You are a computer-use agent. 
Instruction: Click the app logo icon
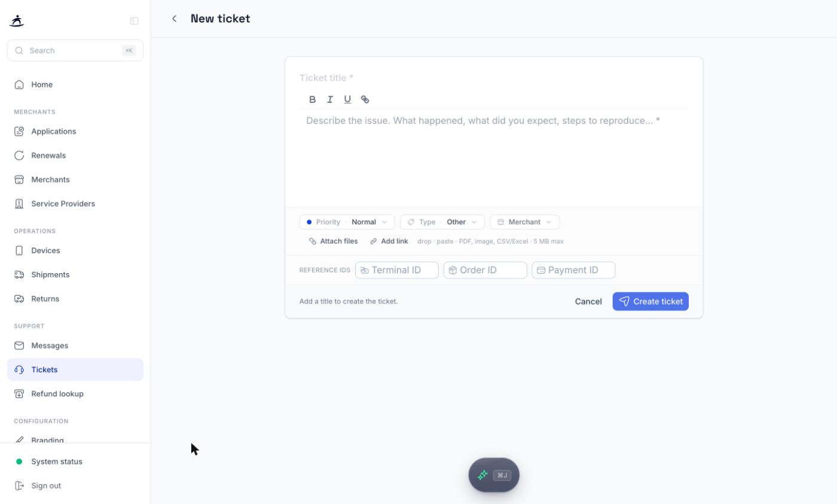click(x=17, y=21)
